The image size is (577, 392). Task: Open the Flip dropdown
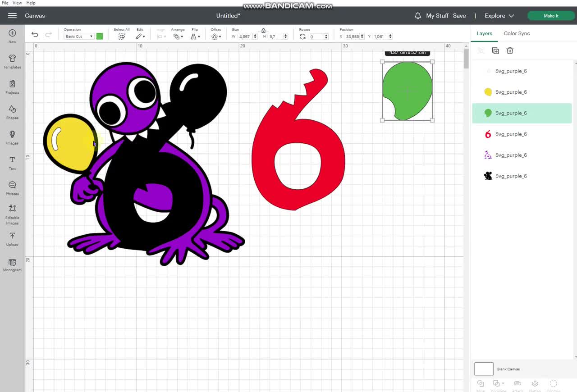pyautogui.click(x=195, y=36)
